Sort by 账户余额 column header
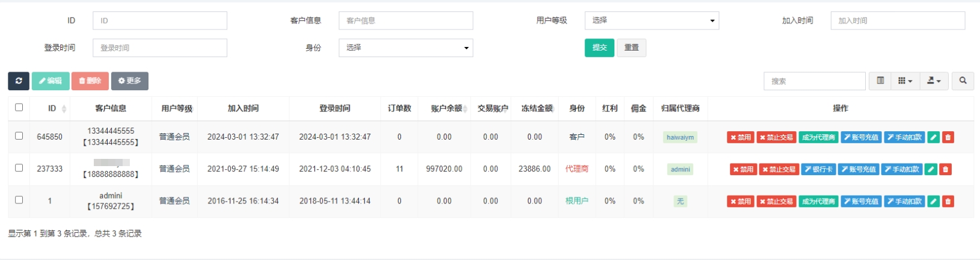This screenshot has height=260, width=980. pos(446,108)
